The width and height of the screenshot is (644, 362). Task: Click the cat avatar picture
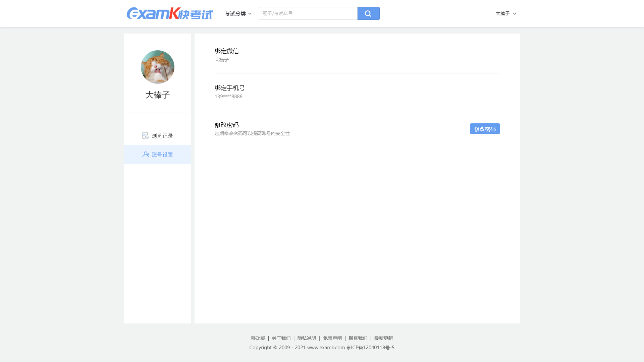[x=158, y=67]
